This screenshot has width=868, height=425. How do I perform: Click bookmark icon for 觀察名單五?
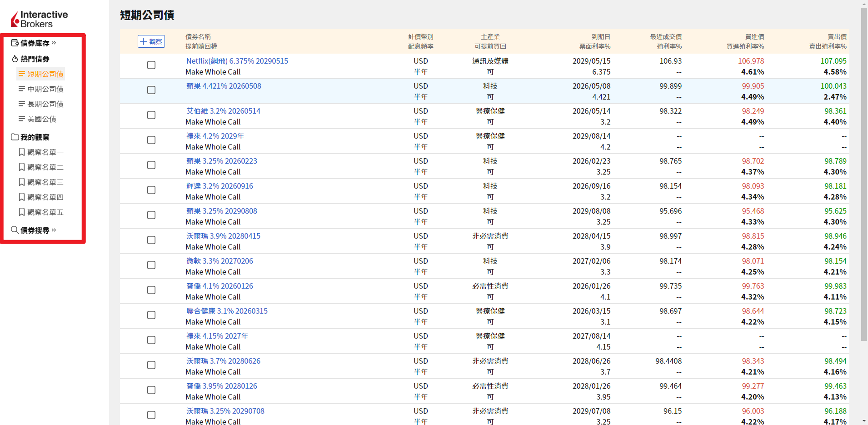[x=22, y=212]
